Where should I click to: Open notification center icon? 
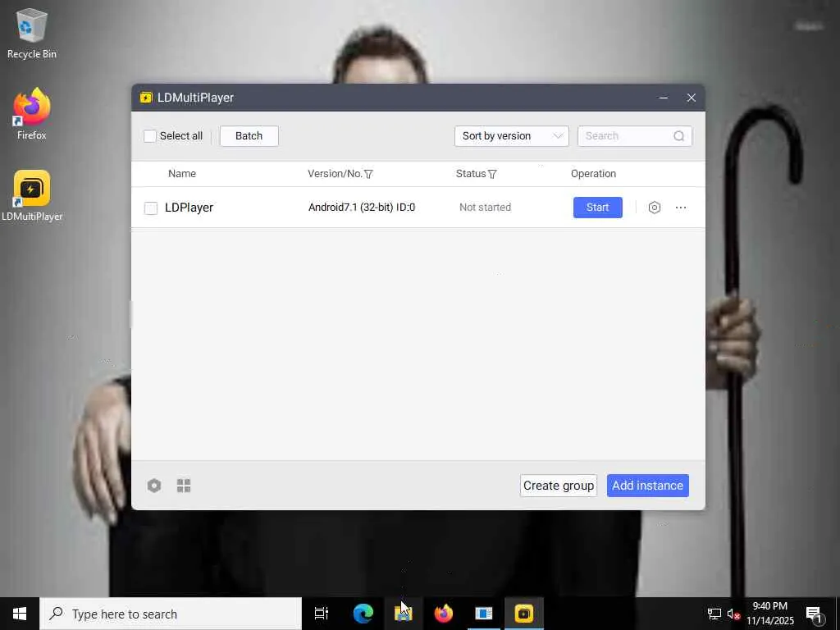pyautogui.click(x=814, y=614)
